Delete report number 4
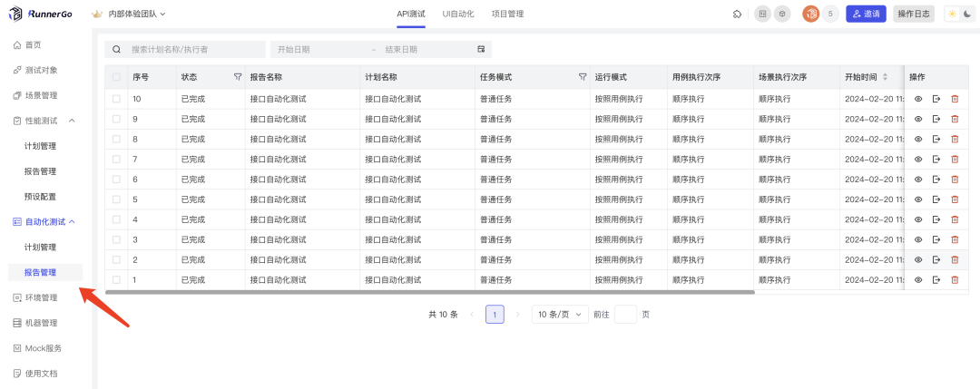Image resolution: width=980 pixels, height=389 pixels. coord(955,219)
